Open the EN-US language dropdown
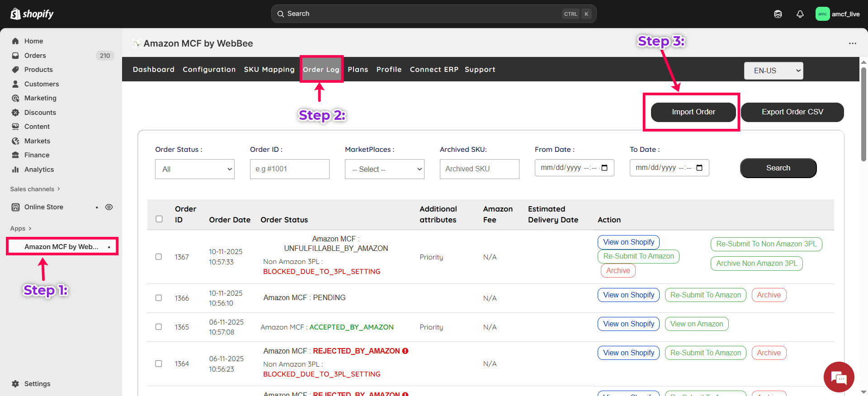Viewport: 868px width, 396px height. 773,71
